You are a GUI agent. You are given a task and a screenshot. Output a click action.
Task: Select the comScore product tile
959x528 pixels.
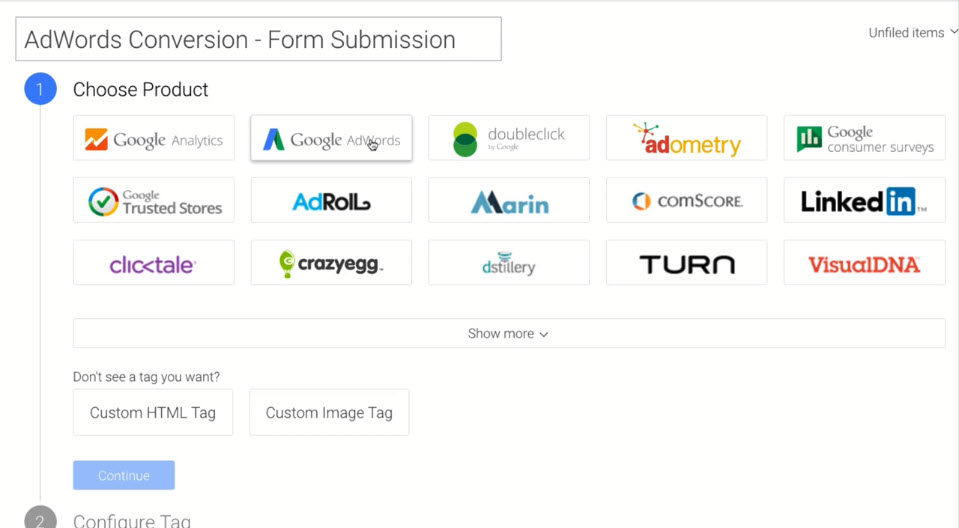coord(686,200)
